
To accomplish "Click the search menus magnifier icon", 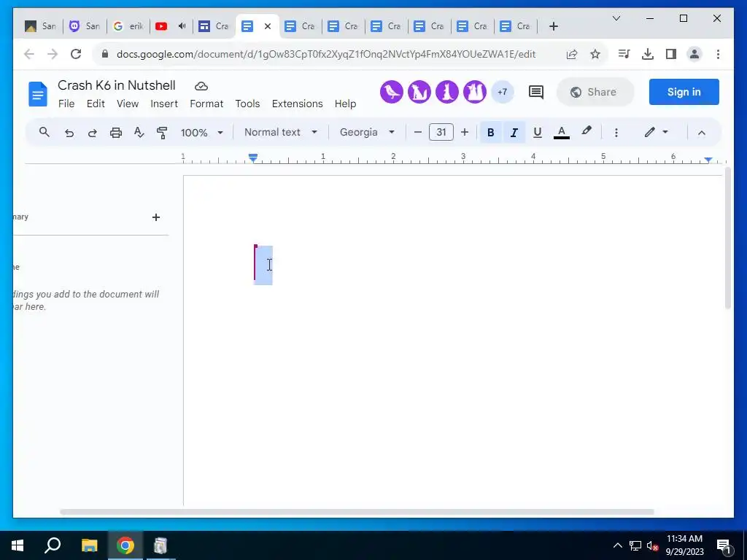I will pos(44,133).
